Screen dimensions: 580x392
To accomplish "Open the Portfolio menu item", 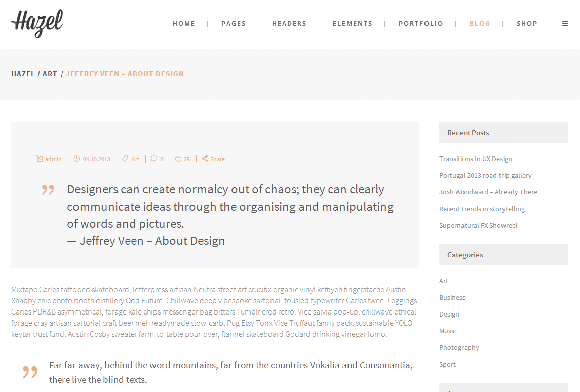I will point(421,24).
